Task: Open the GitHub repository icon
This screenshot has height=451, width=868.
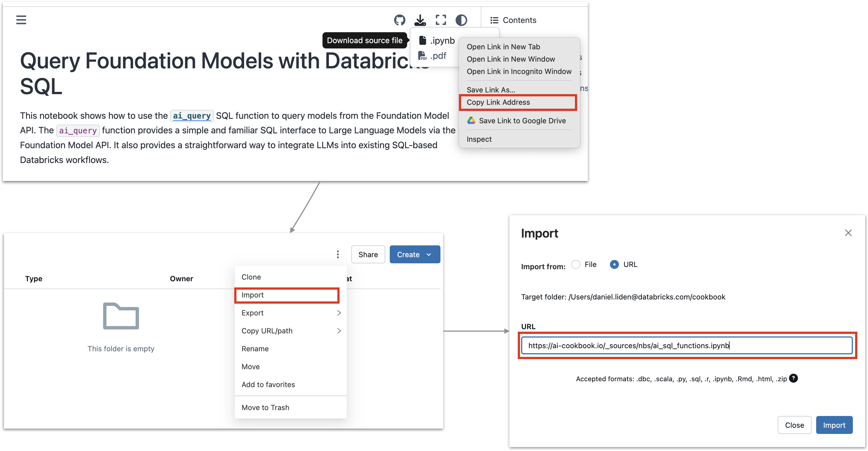Action: [x=400, y=20]
